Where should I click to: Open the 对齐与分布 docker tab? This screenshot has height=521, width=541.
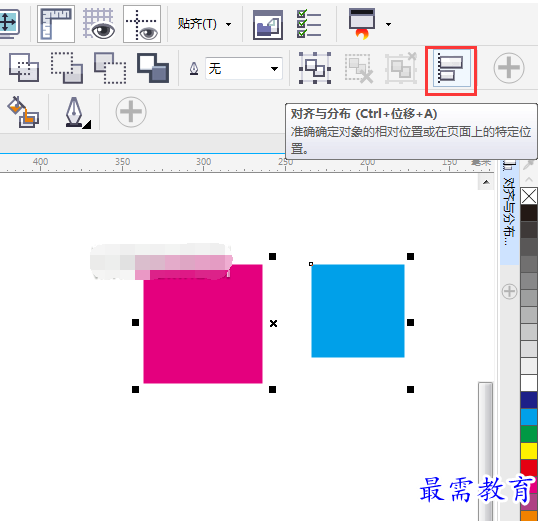(x=509, y=212)
